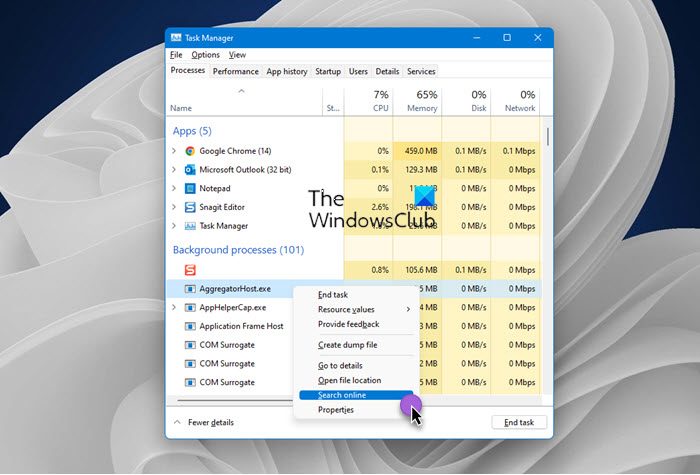Sort by the Memory column header
The width and height of the screenshot is (700, 475).
click(422, 108)
